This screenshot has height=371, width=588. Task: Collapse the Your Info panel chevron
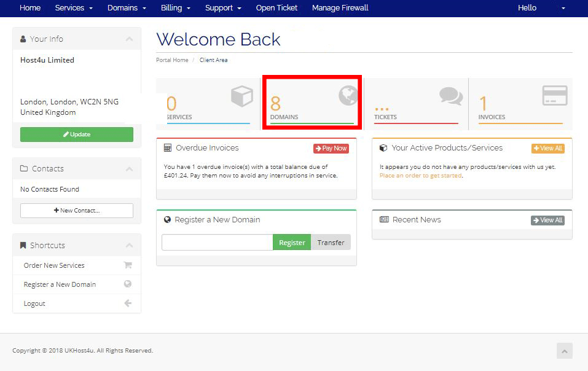[x=130, y=39]
